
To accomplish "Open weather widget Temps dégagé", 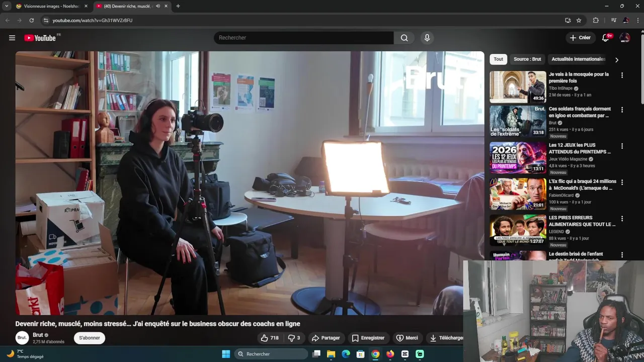I will 25,354.
